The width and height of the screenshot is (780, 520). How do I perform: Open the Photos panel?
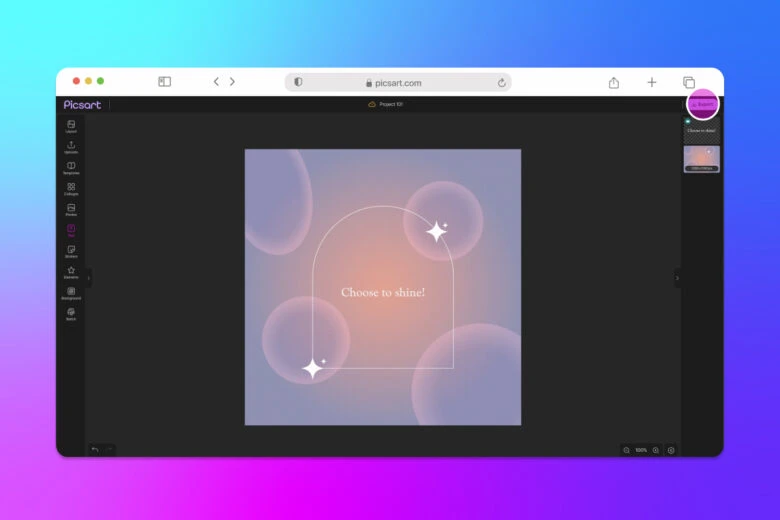point(71,209)
